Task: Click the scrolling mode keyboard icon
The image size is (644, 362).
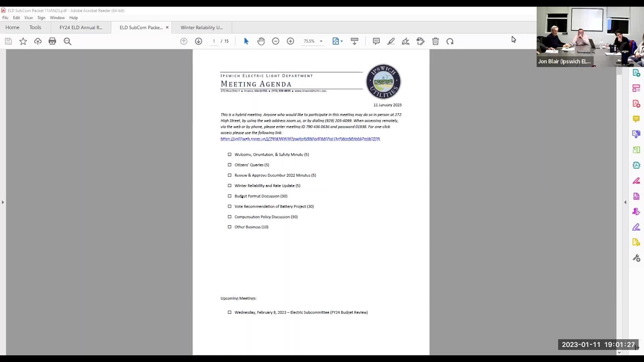Action: pyautogui.click(x=354, y=41)
